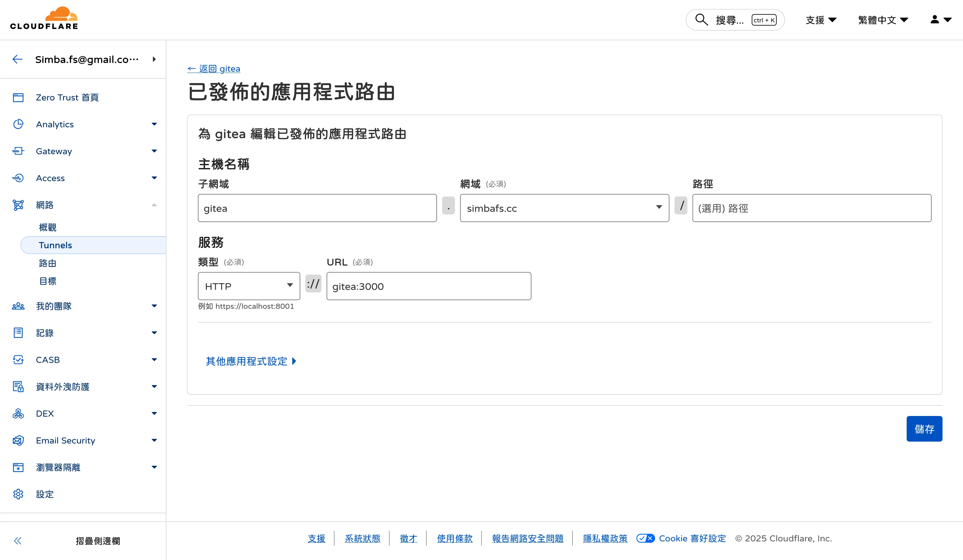Open the 繁體中文 language menu

[x=883, y=20]
